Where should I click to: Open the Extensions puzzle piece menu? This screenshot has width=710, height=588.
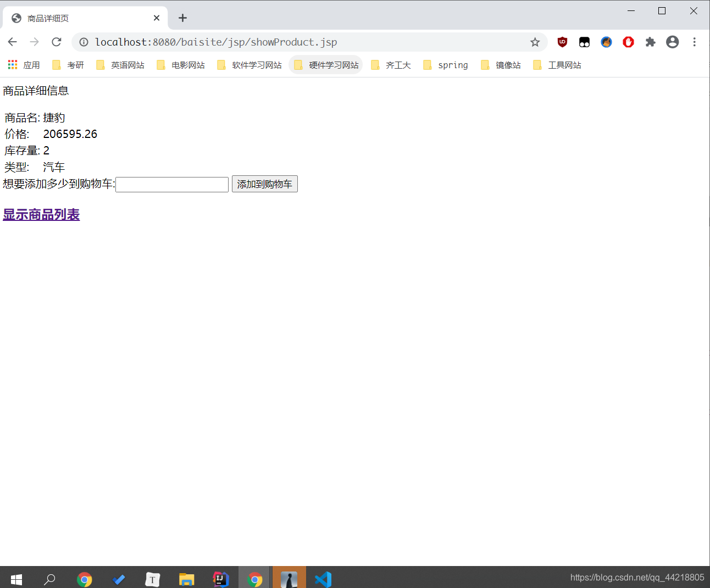(x=650, y=42)
